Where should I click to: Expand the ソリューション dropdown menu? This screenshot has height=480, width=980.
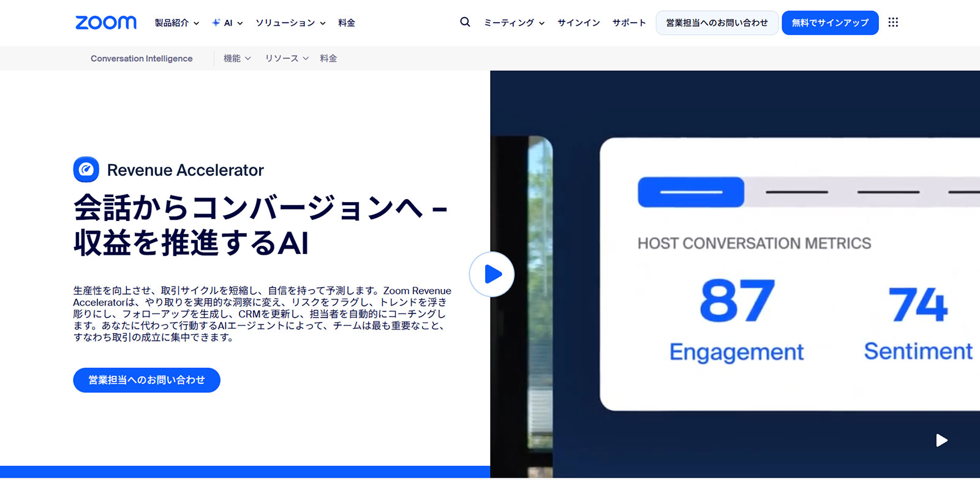290,23
